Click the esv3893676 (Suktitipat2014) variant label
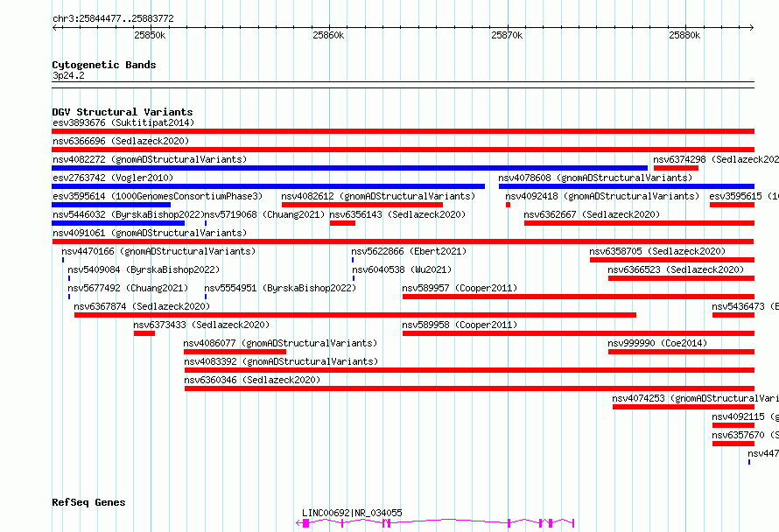 (x=123, y=122)
